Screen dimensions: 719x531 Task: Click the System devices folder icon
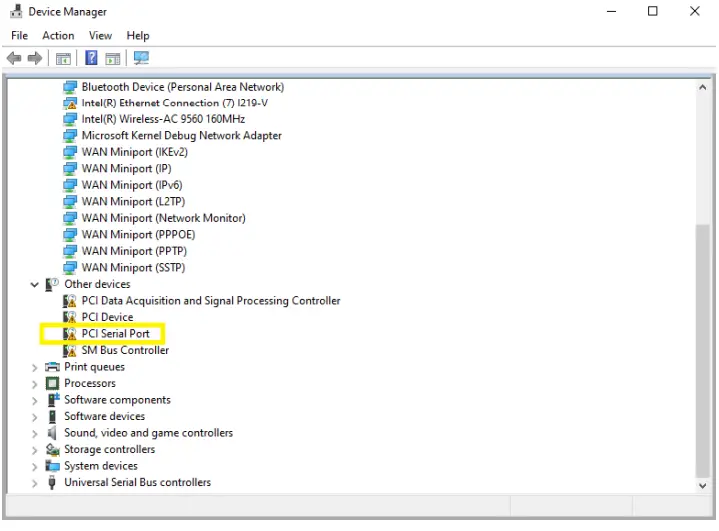[52, 466]
